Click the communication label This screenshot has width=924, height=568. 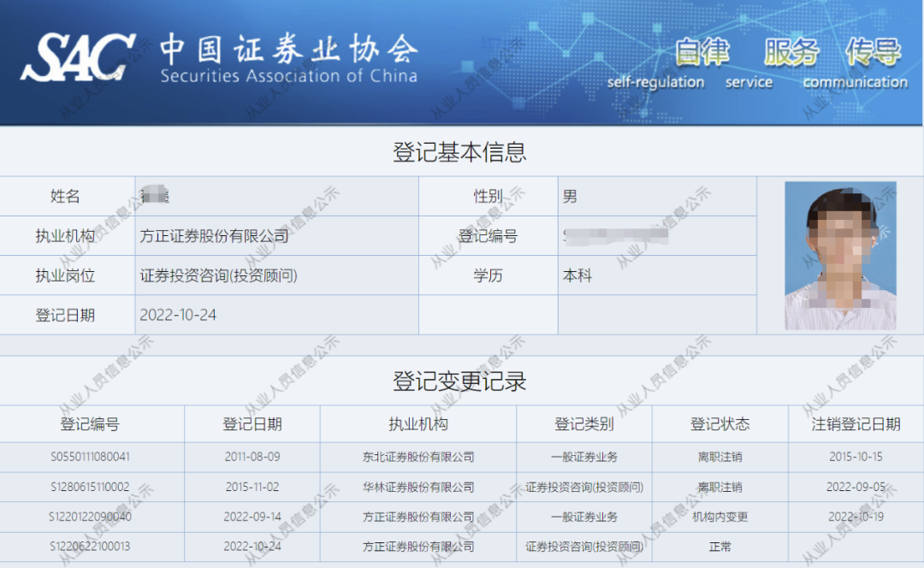(x=855, y=82)
